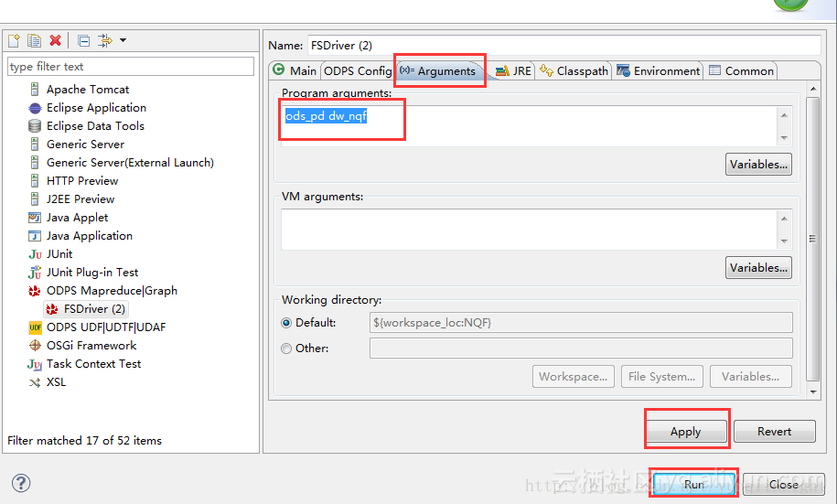The image size is (837, 504).
Task: Click the J2EE Preview icon
Action: (35, 199)
